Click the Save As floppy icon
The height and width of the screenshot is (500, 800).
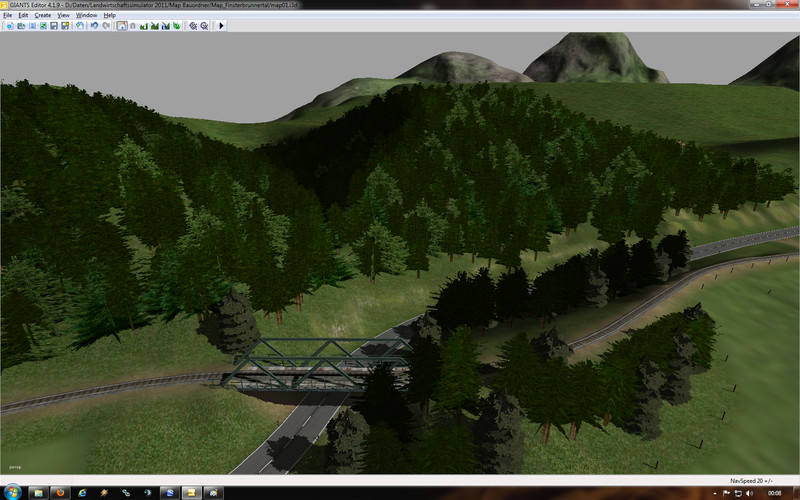coord(65,26)
